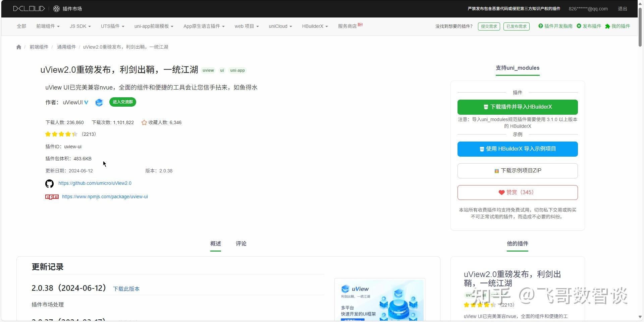644x322 pixels.
Task: Click the 下载此版本 link for 2.0.38
Action: pyautogui.click(x=126, y=288)
